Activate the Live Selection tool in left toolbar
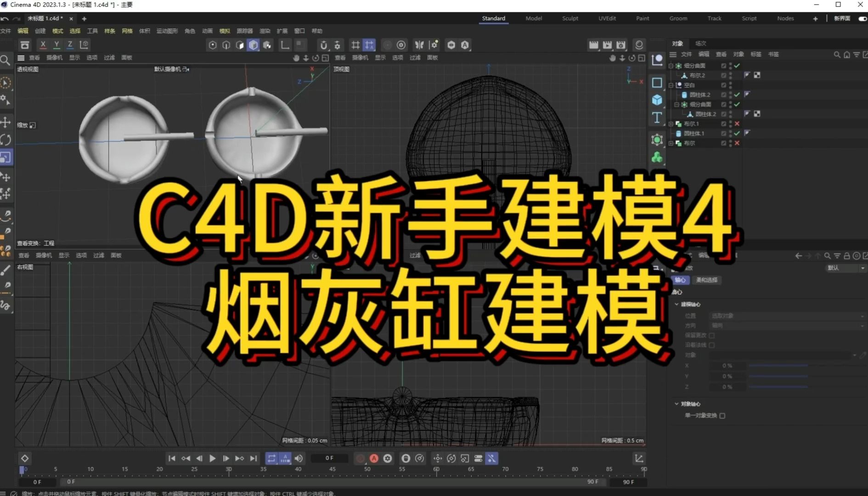 pyautogui.click(x=6, y=82)
